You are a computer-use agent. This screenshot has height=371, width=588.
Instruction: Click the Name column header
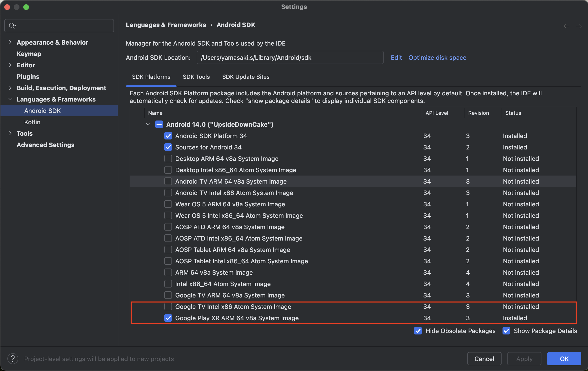283,113
